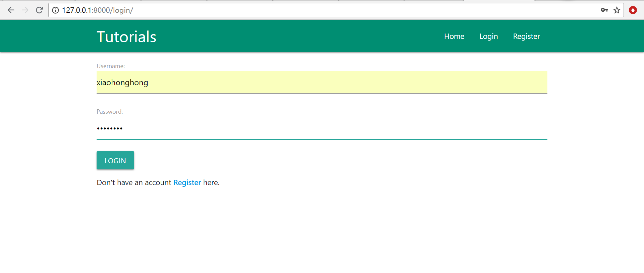The height and width of the screenshot is (273, 644).
Task: Go to Home in navbar
Action: pos(454,36)
